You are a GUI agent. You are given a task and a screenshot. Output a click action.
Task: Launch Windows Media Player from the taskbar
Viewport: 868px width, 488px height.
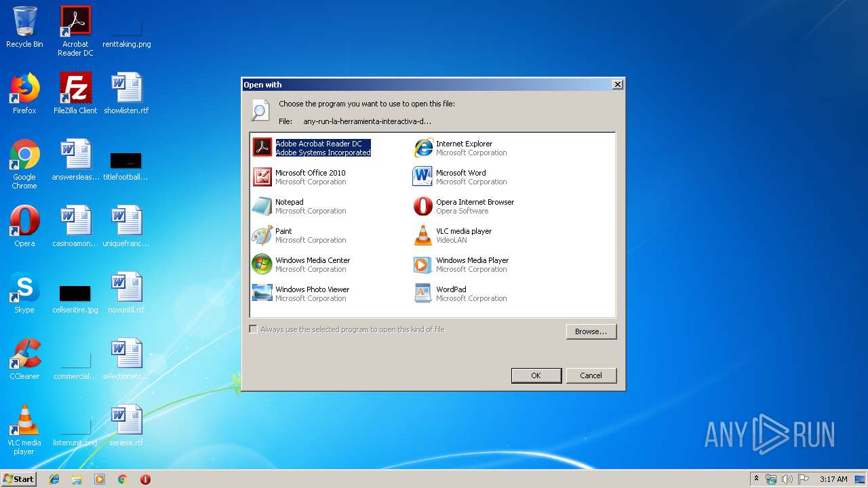pos(100,479)
